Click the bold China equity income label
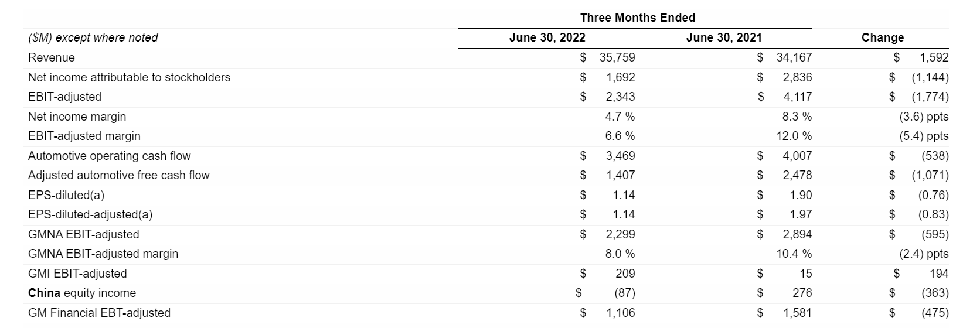Viewport: 980px width, 328px height. pos(82,293)
